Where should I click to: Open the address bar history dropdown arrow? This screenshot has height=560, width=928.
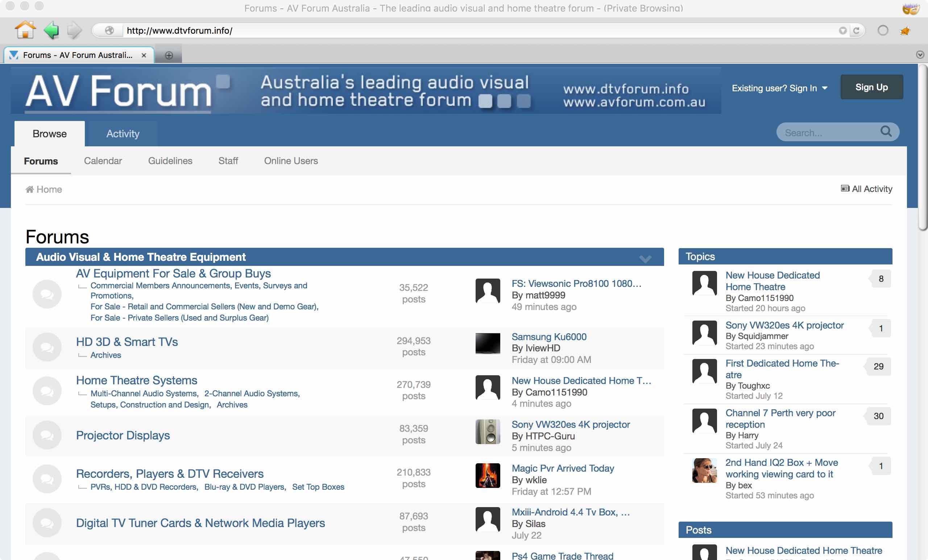point(842,30)
